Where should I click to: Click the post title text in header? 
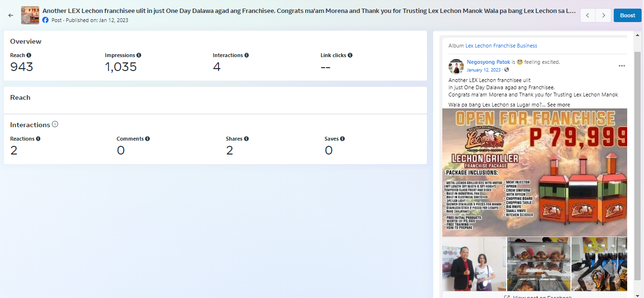point(309,10)
